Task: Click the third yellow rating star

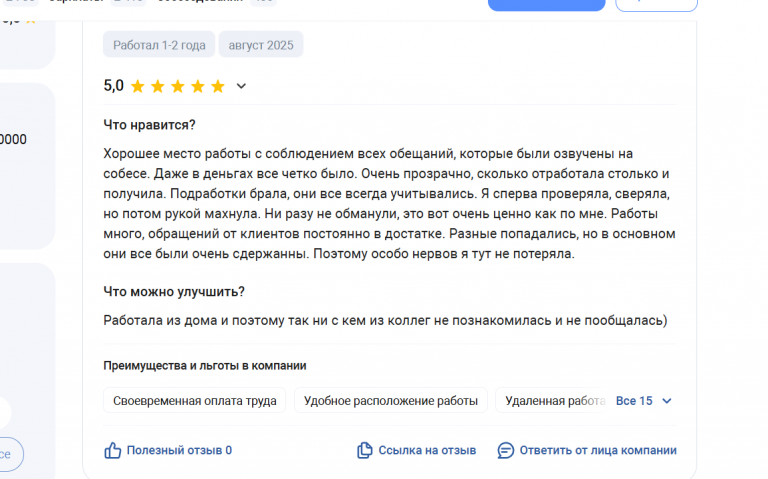Action: pyautogui.click(x=178, y=86)
